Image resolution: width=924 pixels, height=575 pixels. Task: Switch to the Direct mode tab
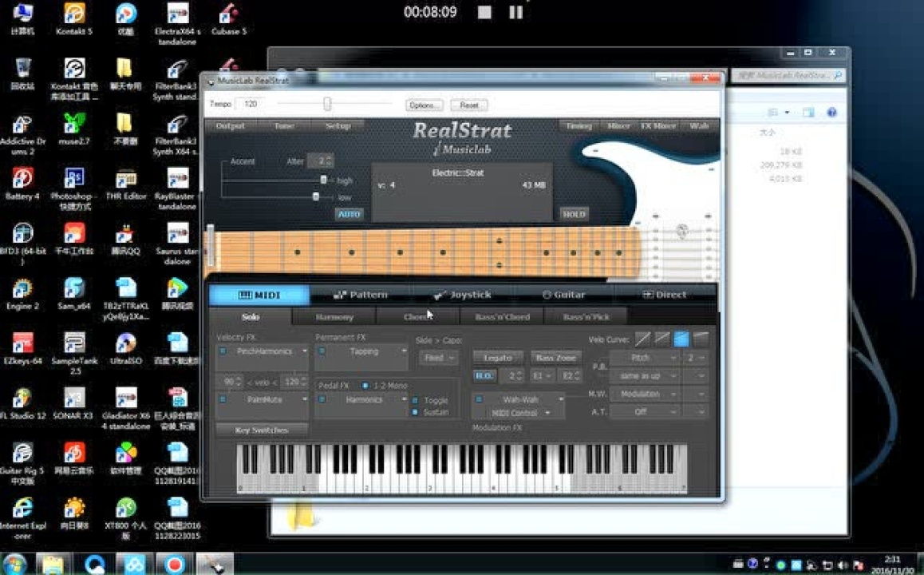click(x=665, y=294)
